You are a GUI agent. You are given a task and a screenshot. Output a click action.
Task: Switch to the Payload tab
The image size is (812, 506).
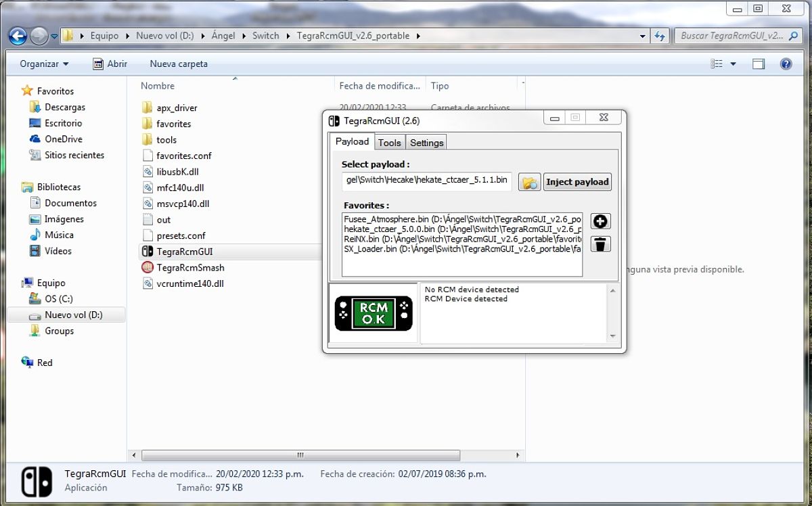352,141
